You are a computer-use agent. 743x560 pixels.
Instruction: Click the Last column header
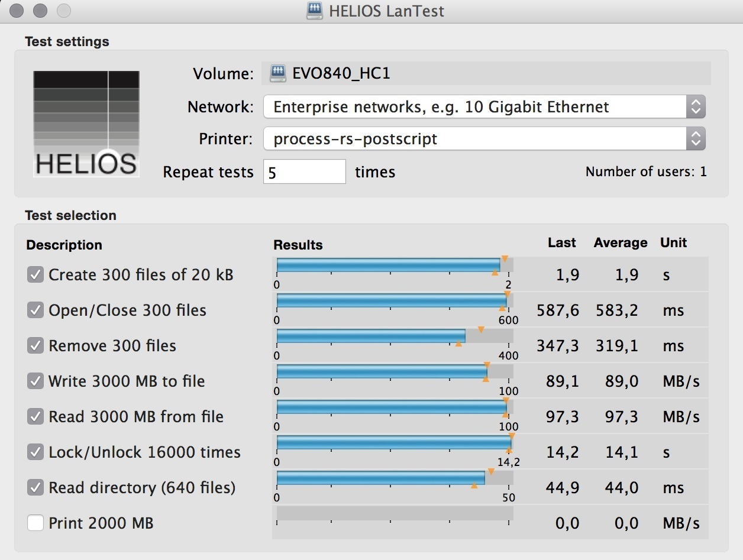[562, 242]
